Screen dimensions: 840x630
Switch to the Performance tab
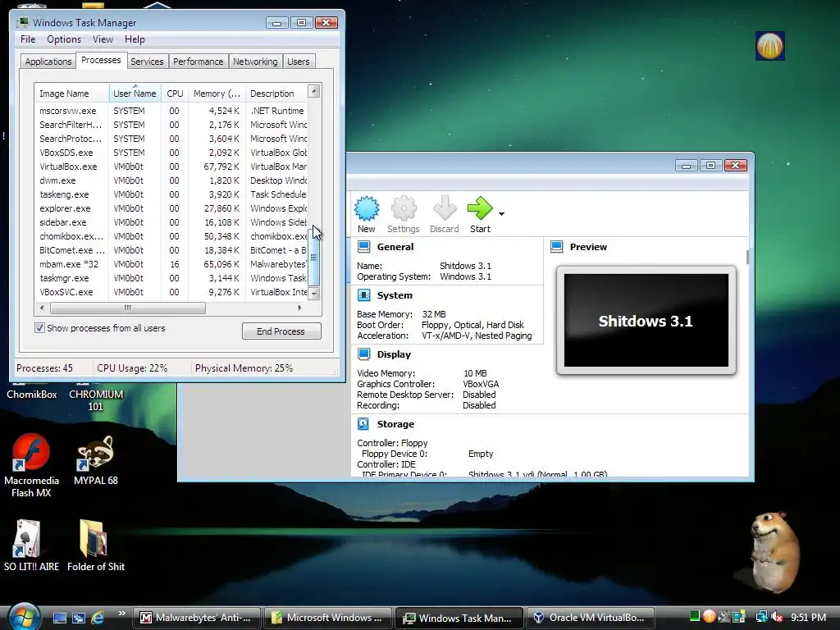[198, 62]
